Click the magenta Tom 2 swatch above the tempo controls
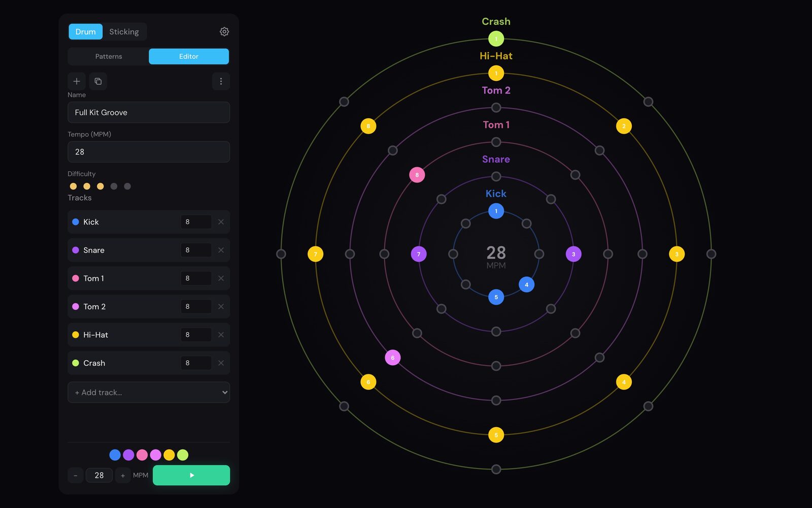Screen dimensions: 812x508 pos(156,455)
